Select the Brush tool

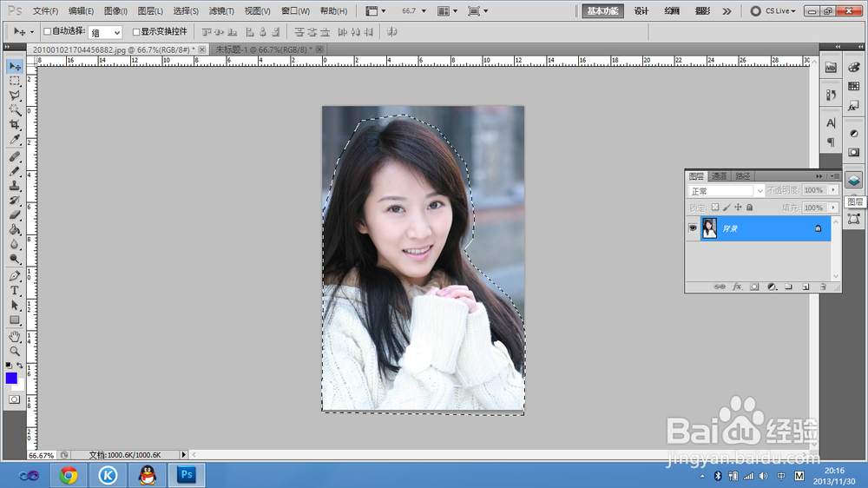pos(15,171)
